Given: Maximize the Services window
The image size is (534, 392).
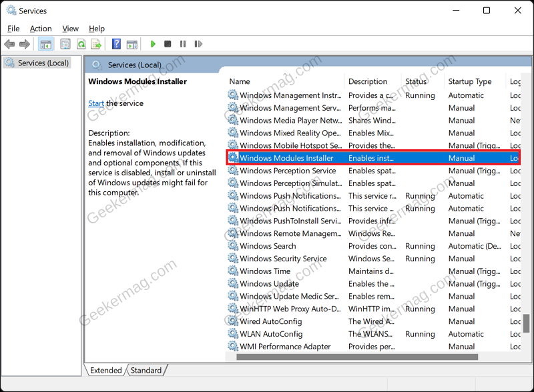Looking at the screenshot, I should pyautogui.click(x=487, y=11).
